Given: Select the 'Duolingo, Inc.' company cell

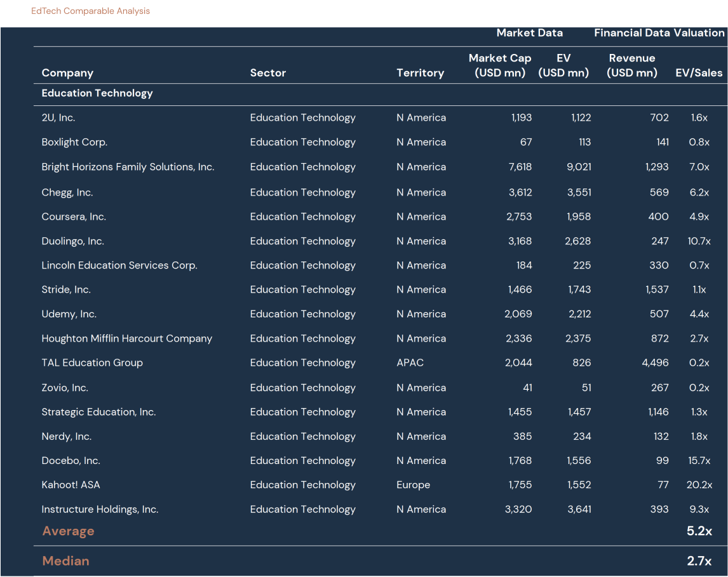Looking at the screenshot, I should click(73, 241).
